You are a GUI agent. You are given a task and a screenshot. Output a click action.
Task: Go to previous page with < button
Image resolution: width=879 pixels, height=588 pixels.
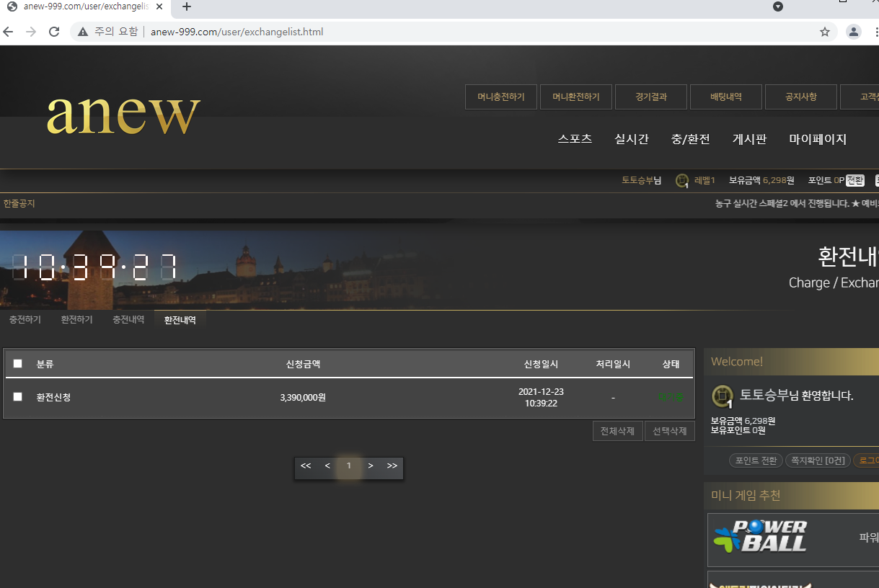click(x=327, y=466)
